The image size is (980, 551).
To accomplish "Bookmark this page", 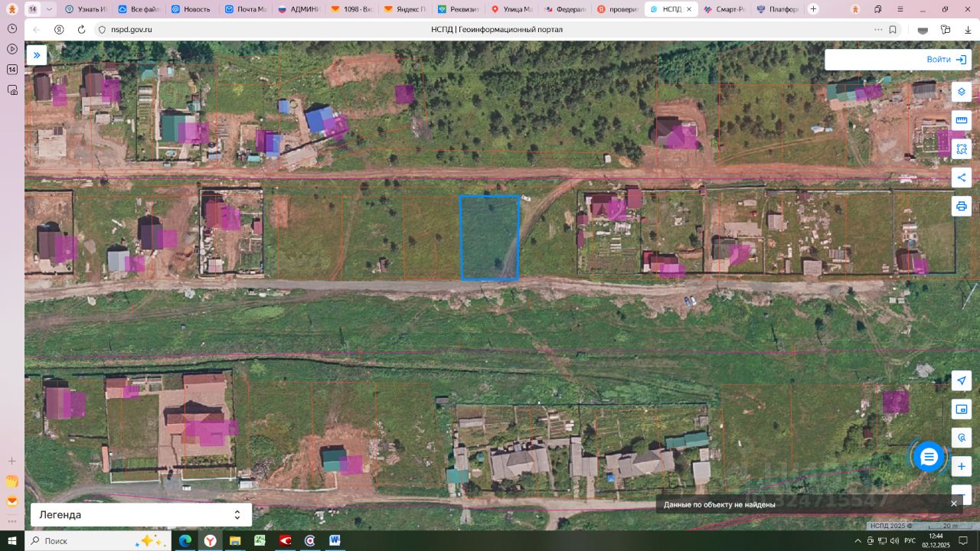I will 893,29.
